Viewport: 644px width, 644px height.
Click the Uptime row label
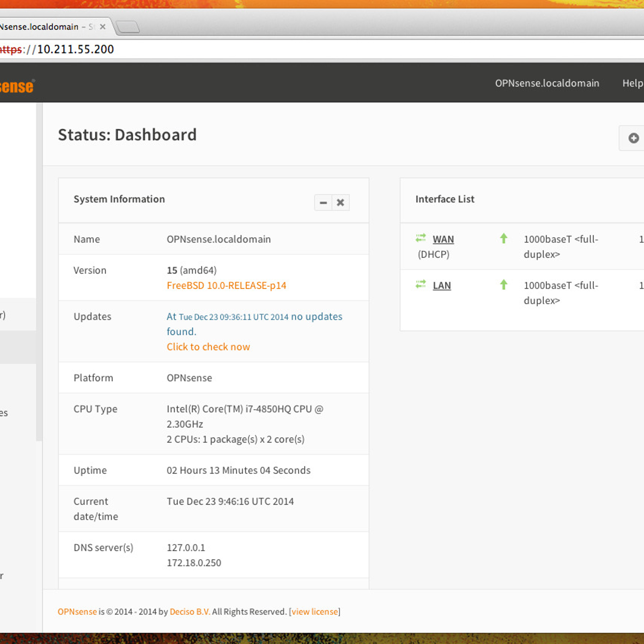click(x=90, y=470)
